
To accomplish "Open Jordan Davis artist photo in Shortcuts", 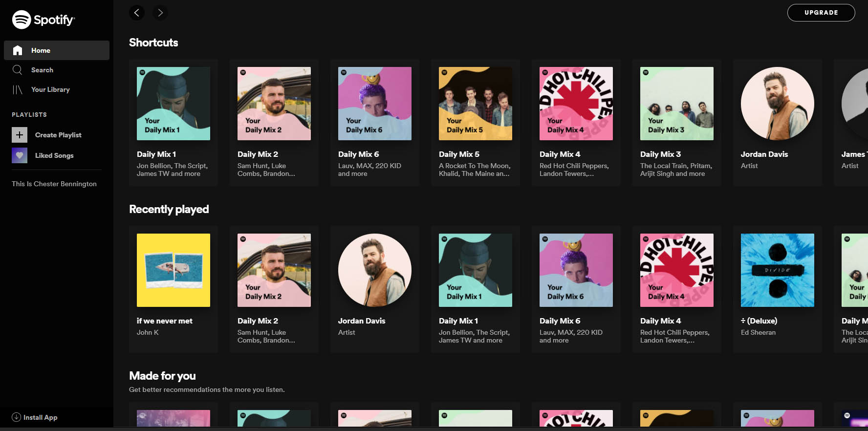I will tap(778, 104).
